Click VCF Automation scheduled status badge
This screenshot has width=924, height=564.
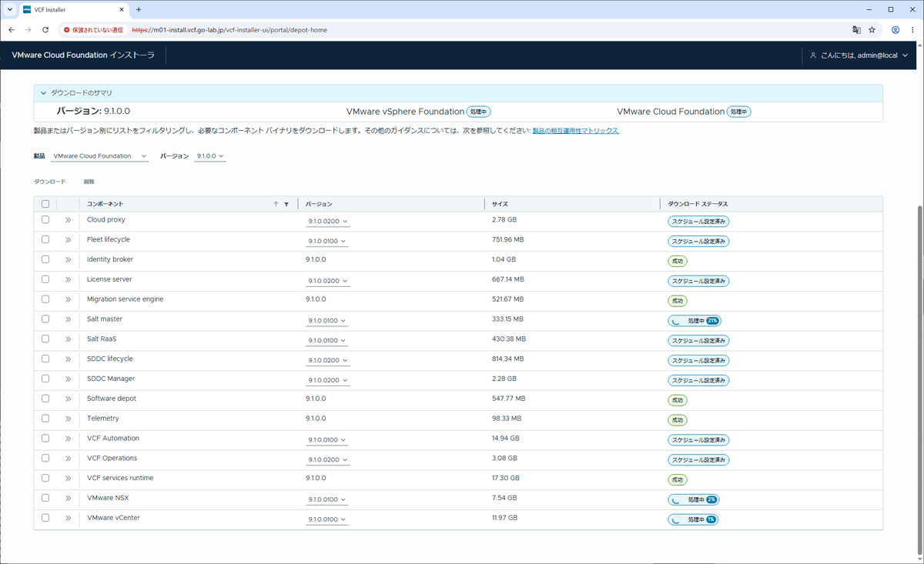(x=698, y=440)
